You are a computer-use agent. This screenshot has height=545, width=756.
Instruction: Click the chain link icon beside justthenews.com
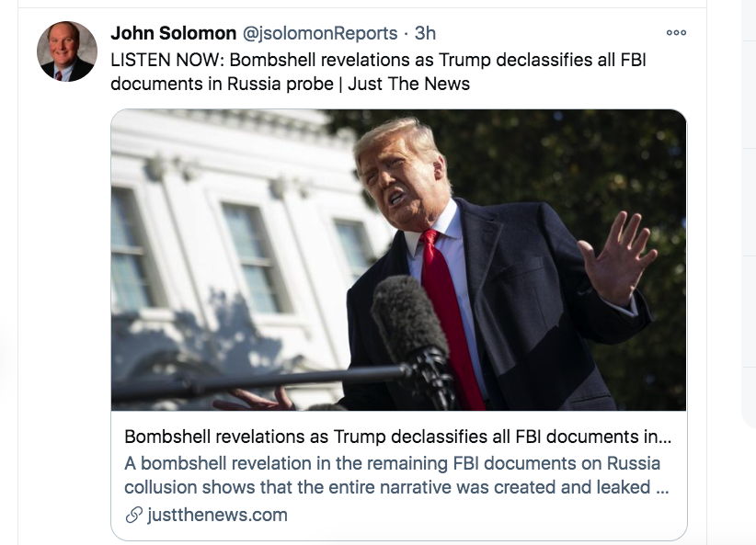tap(133, 515)
